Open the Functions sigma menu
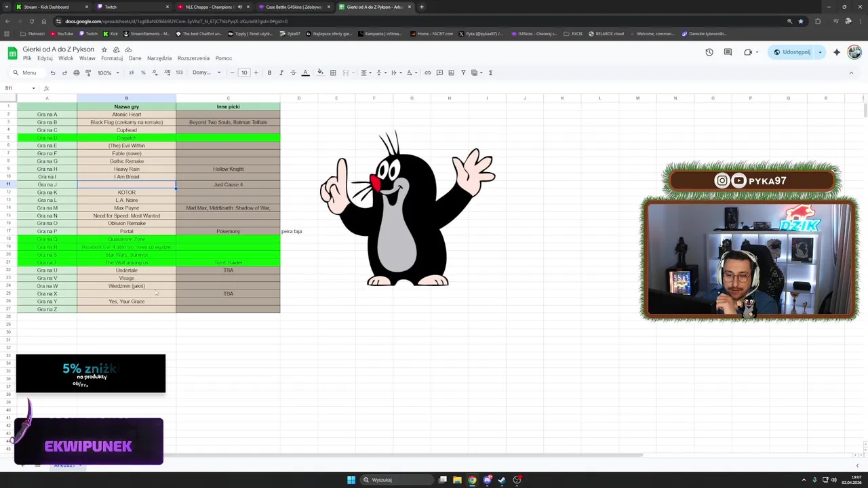Screen dimensions: 868x488 pos(490,73)
